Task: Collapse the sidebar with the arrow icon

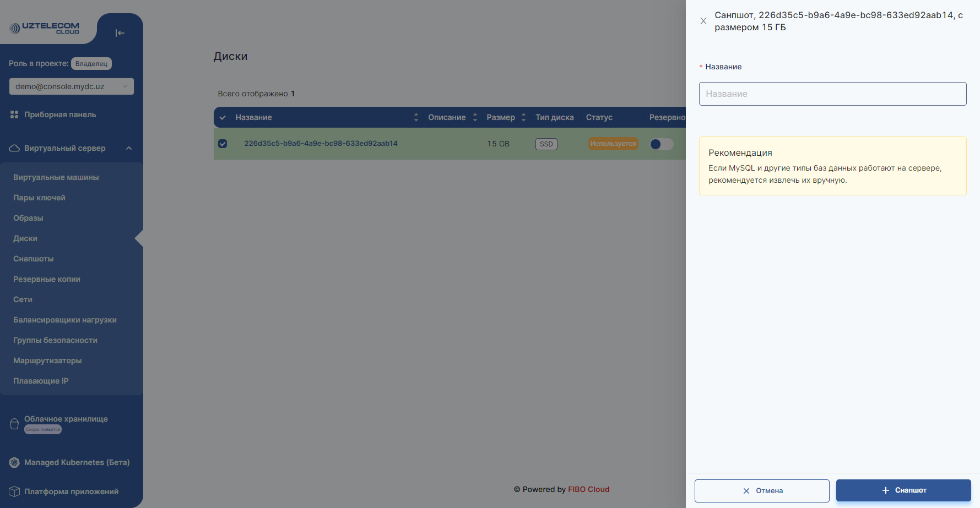Action: coord(120,33)
